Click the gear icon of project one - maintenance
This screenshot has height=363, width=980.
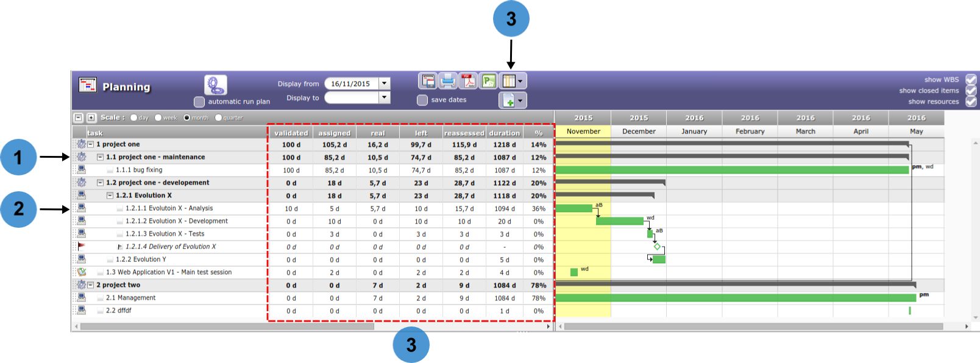pos(81,157)
